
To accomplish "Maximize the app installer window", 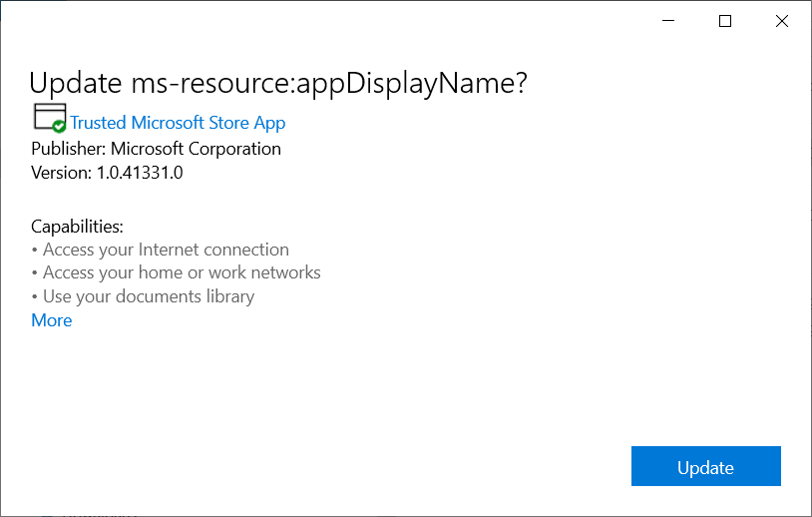I will (x=725, y=21).
